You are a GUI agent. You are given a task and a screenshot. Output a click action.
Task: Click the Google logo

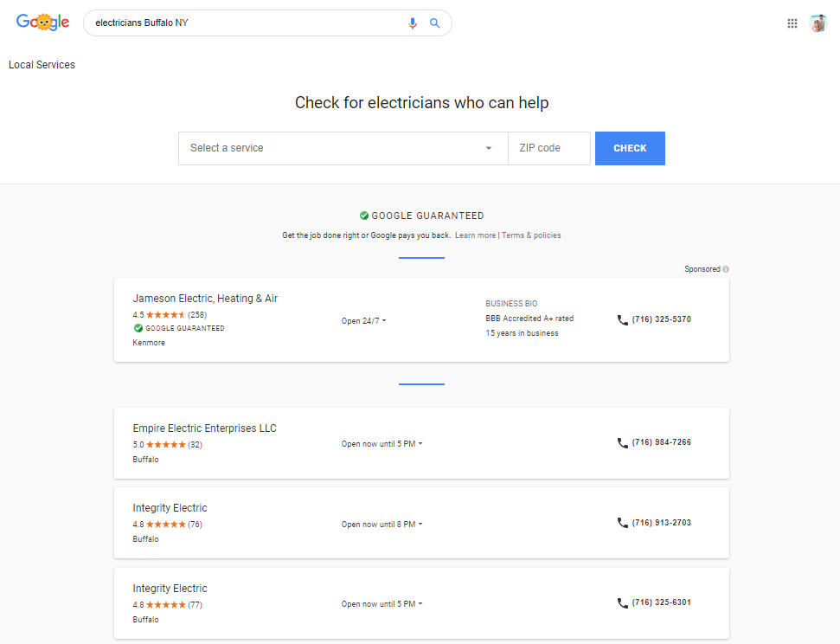tap(42, 23)
